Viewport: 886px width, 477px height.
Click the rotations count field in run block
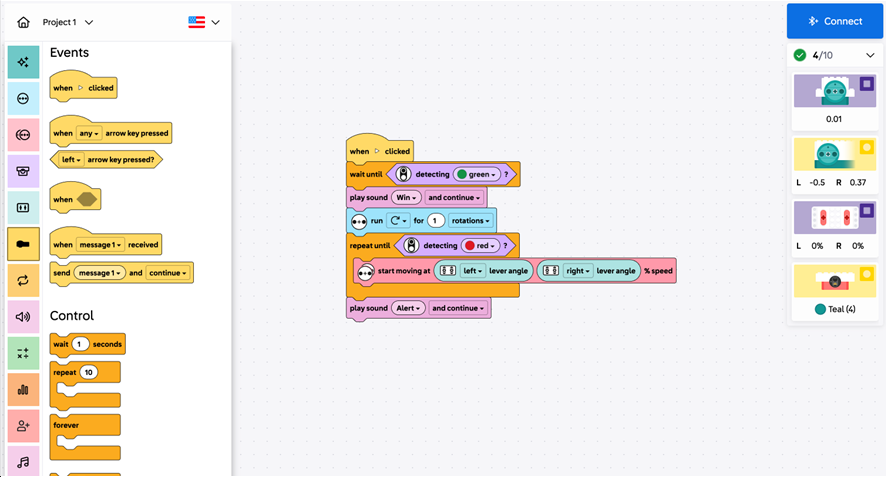click(436, 220)
